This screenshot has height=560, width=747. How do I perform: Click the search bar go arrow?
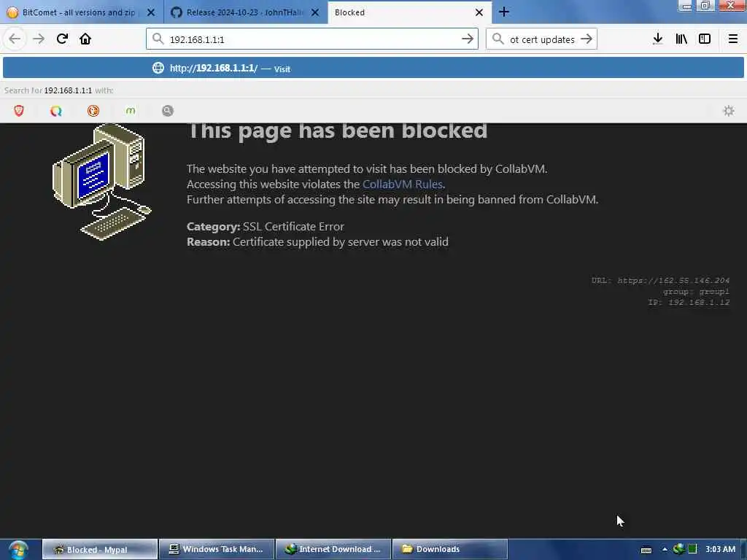[587, 39]
